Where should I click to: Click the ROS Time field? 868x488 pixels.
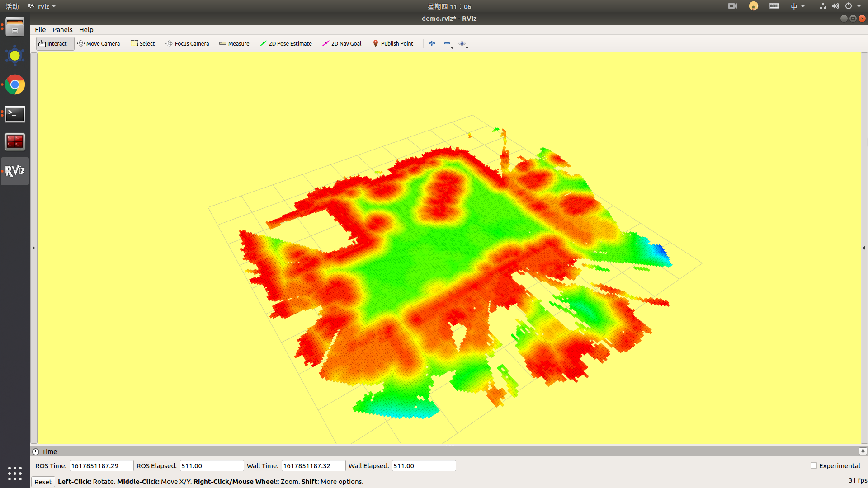[x=101, y=465]
